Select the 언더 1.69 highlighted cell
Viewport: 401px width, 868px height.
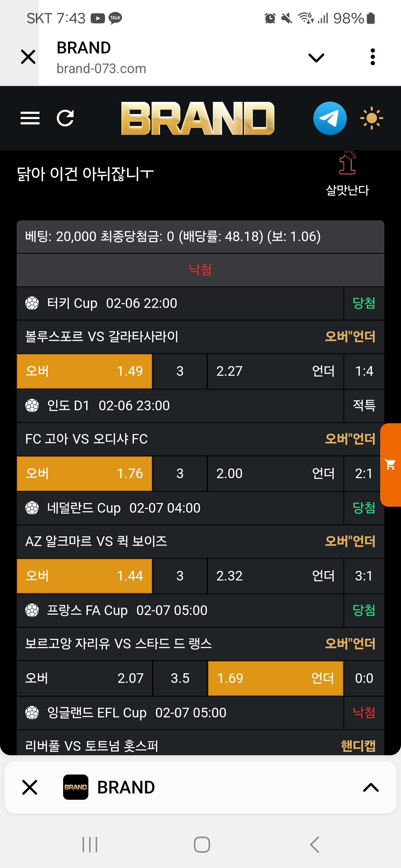coord(275,678)
